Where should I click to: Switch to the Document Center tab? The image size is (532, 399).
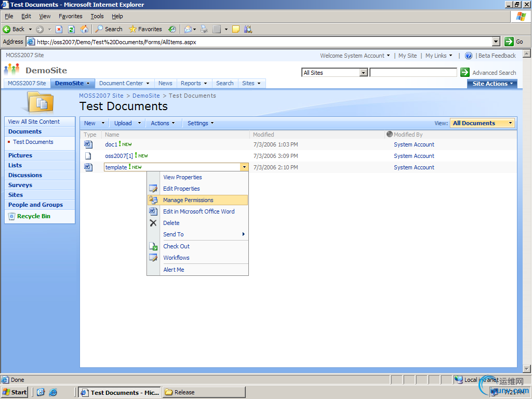pos(124,84)
